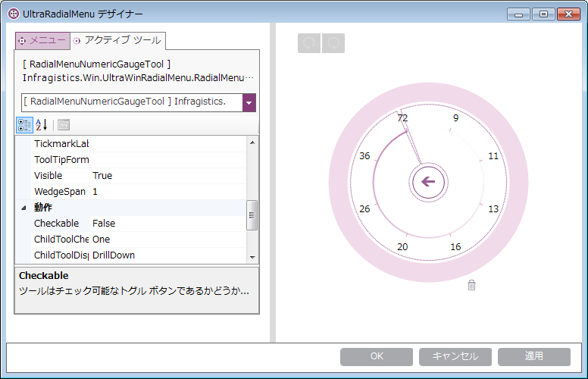Click the ChildToolDisplay property name
This screenshot has height=379, width=588.
(61, 255)
